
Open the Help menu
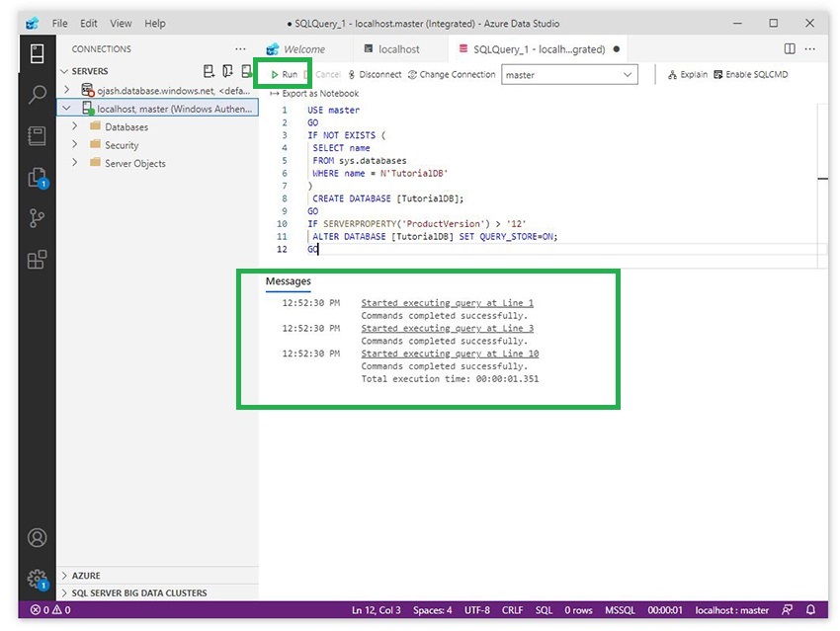155,24
